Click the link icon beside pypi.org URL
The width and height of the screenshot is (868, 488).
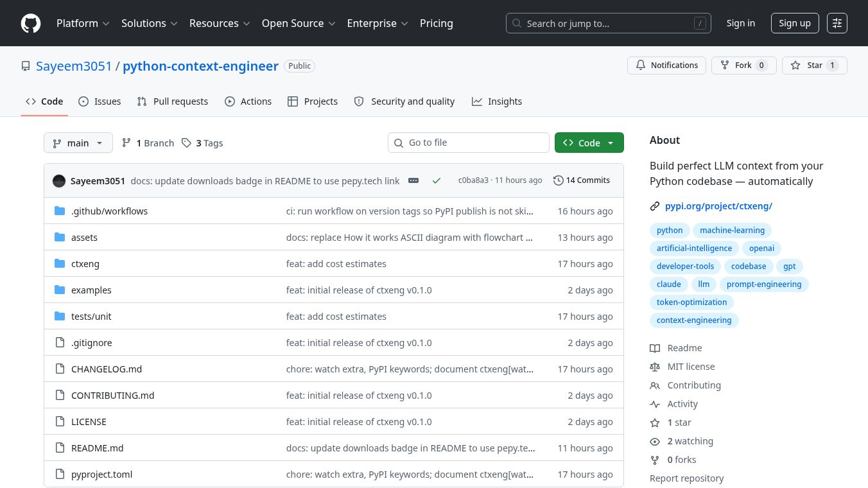pyautogui.click(x=655, y=206)
